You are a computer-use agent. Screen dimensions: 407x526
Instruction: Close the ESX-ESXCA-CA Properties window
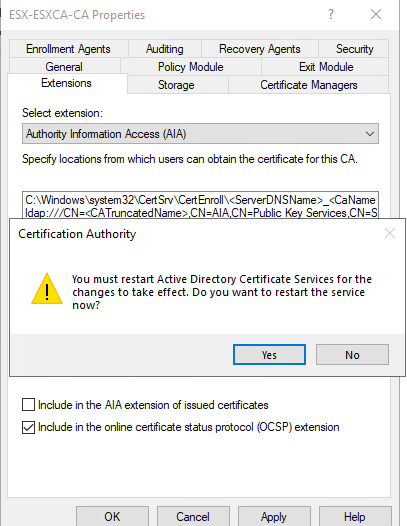[376, 14]
